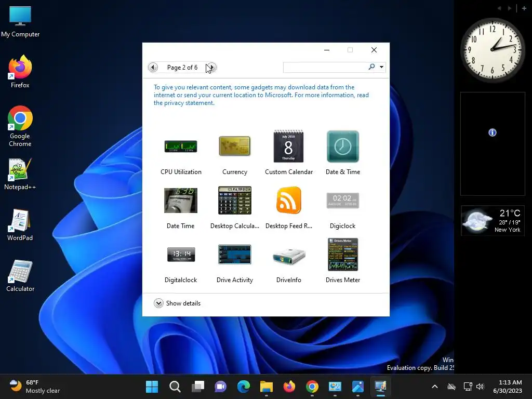Click the analog clock gadget in sidebar
This screenshot has width=532, height=399.
[493, 49]
